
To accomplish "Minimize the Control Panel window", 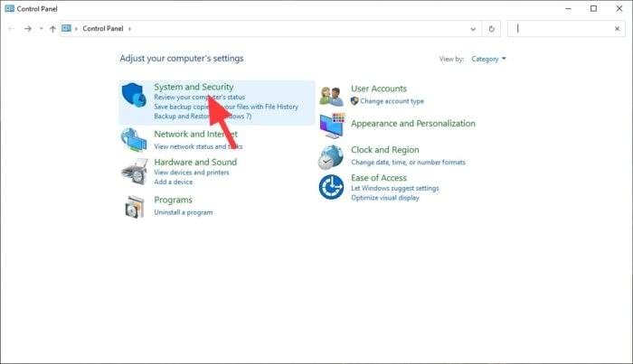I will click(x=568, y=8).
